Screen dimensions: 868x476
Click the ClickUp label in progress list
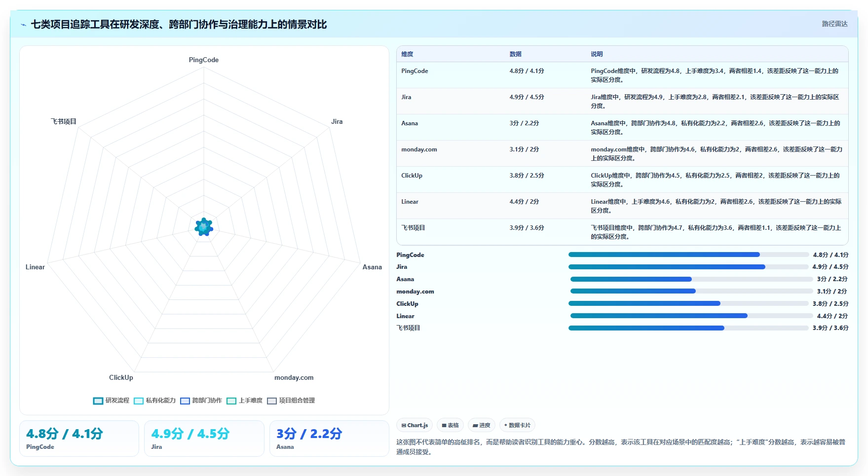[x=407, y=304]
